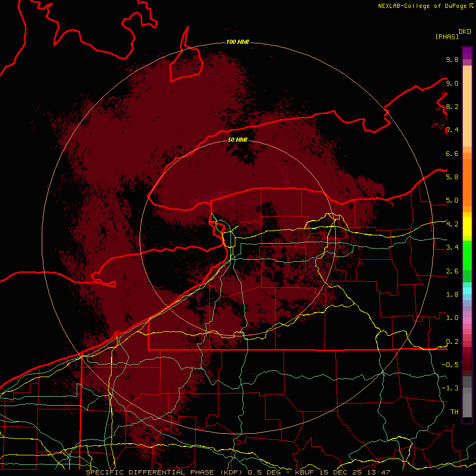Click the large orange band of the color bar

pos(467,183)
